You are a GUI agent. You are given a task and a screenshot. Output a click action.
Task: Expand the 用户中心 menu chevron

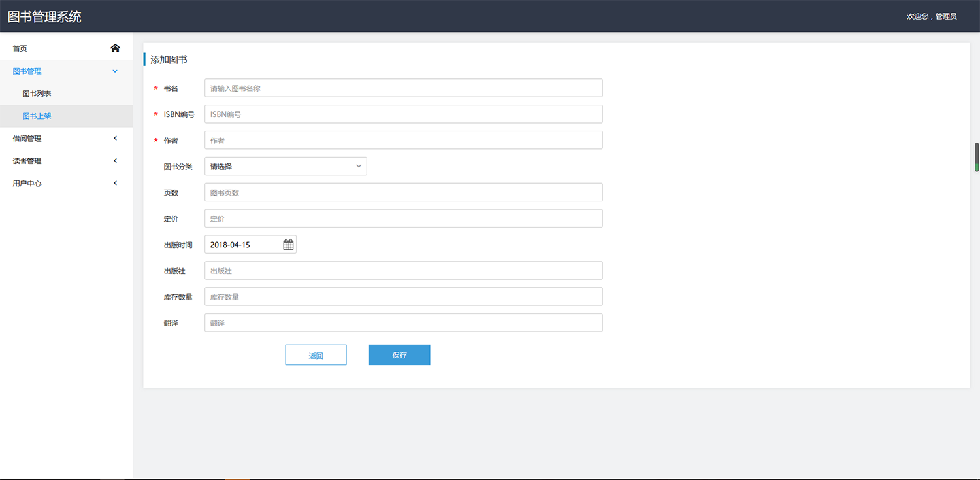[115, 183]
